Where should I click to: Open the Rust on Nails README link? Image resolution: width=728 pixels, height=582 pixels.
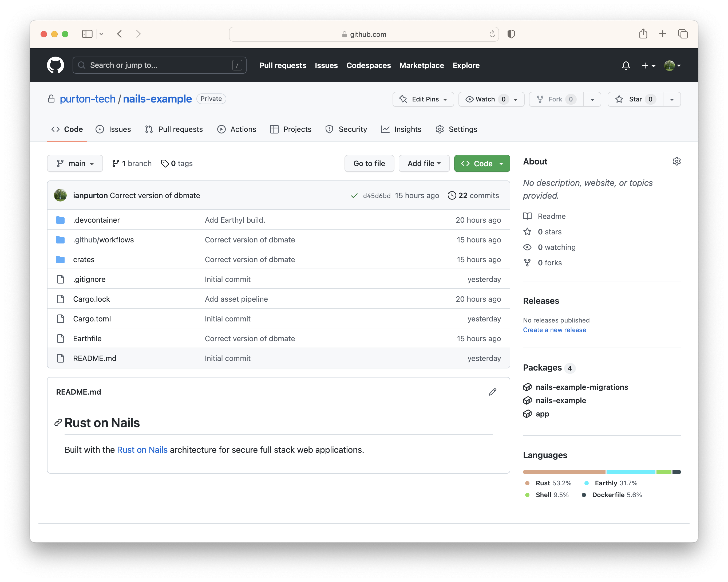[x=142, y=450]
